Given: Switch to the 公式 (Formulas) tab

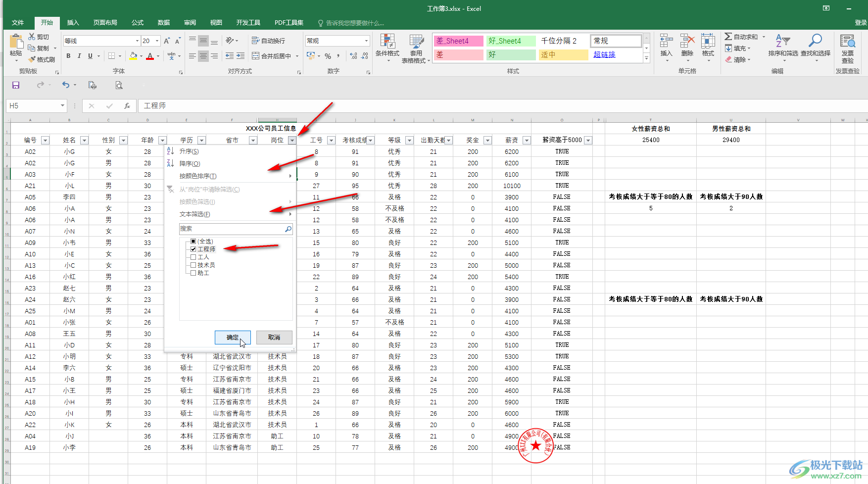Looking at the screenshot, I should [x=138, y=23].
